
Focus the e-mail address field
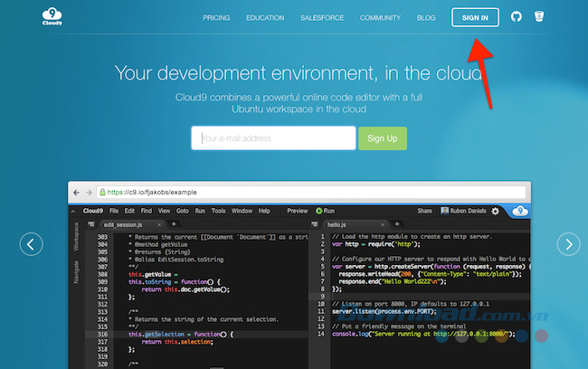273,138
